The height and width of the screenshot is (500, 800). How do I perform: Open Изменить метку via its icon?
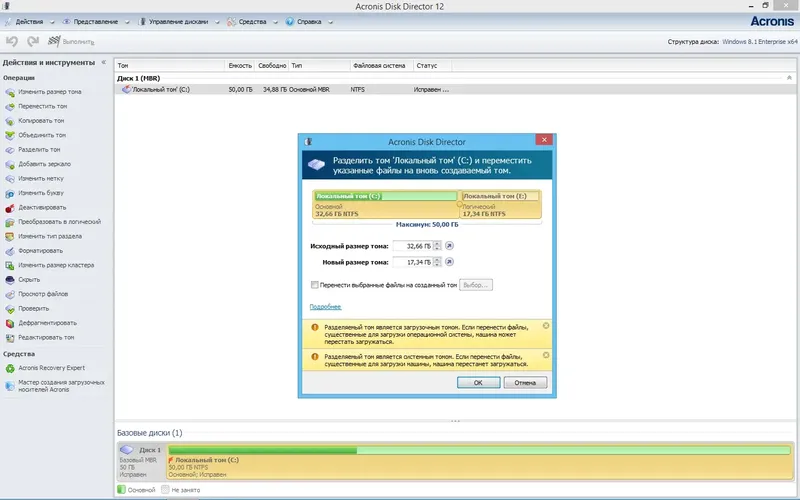10,179
